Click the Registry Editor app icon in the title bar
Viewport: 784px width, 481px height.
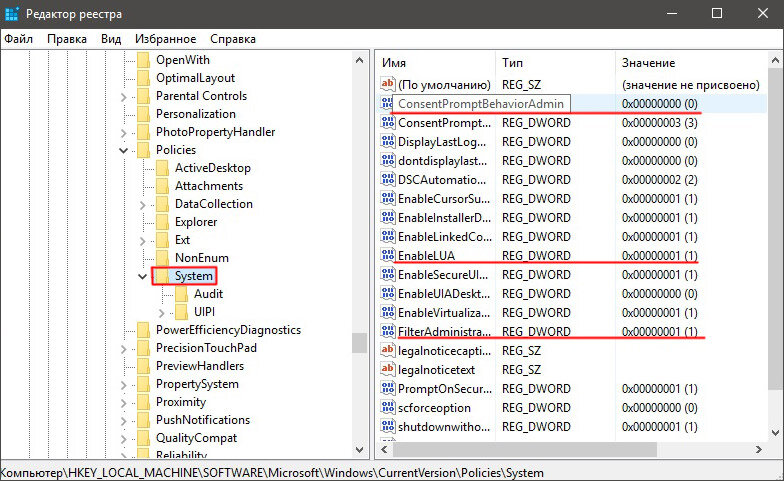tap(12, 14)
